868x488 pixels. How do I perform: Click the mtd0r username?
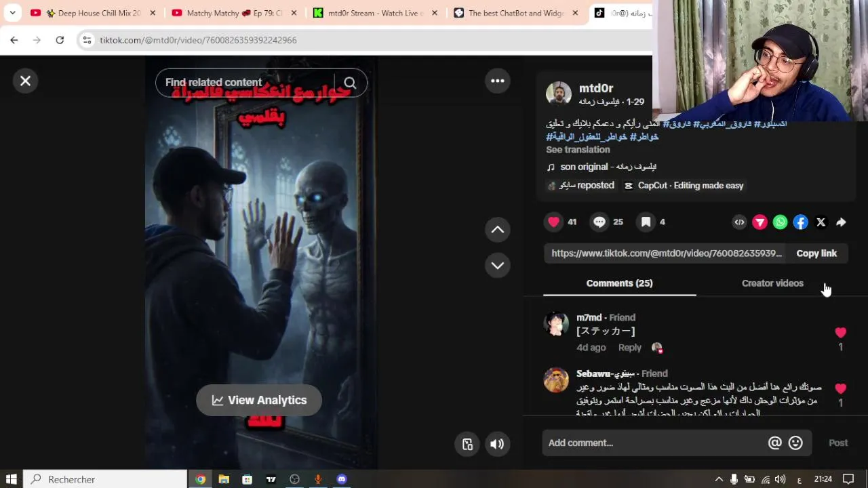click(596, 88)
